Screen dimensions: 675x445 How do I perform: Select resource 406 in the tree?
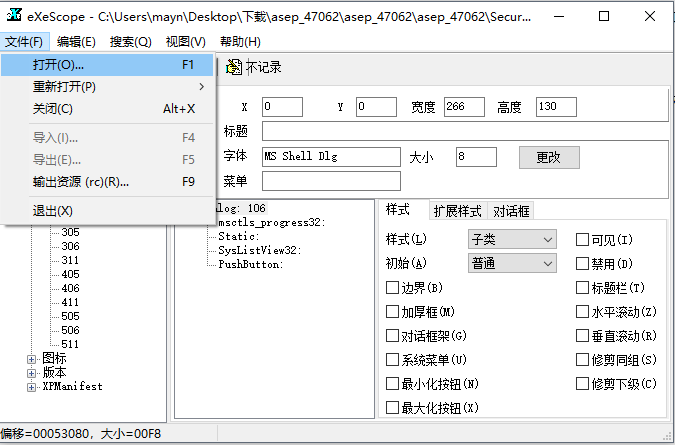tap(70, 288)
